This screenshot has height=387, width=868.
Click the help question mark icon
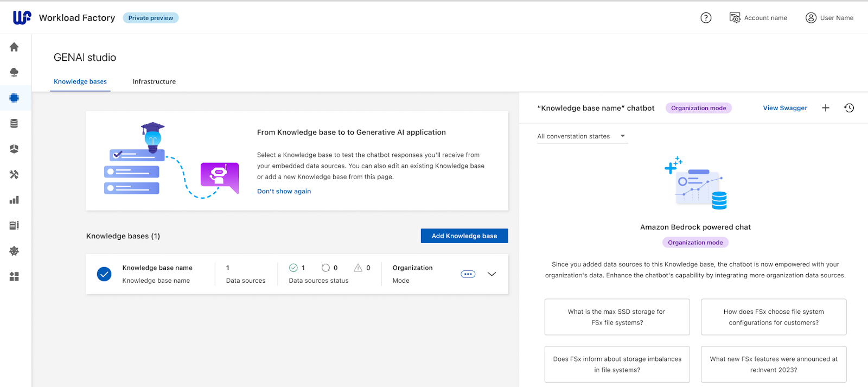(x=706, y=18)
